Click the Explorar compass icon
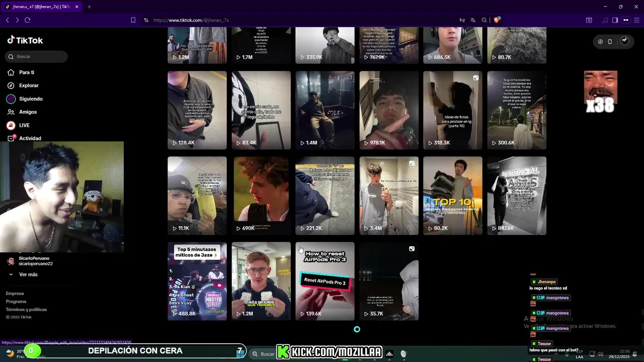The width and height of the screenshot is (644, 362). [x=11, y=85]
